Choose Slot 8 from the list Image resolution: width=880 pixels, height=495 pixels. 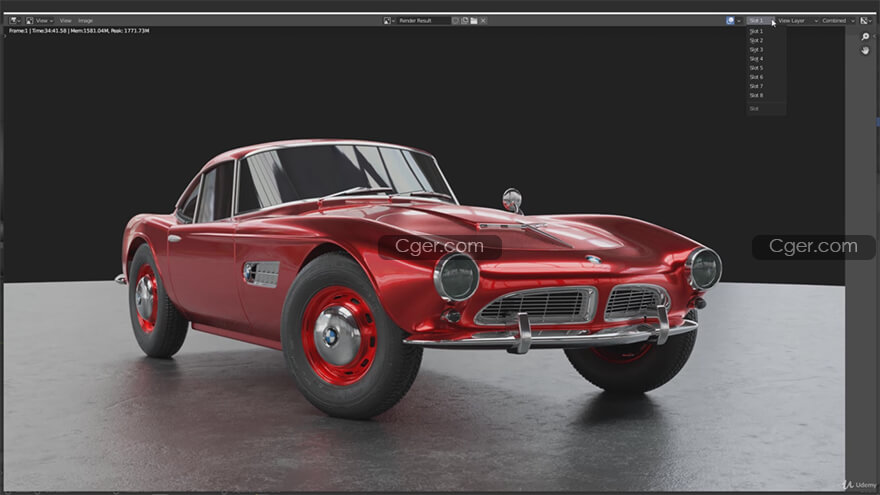pyautogui.click(x=766, y=95)
